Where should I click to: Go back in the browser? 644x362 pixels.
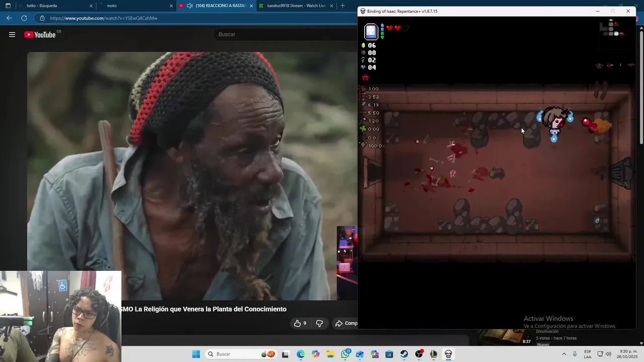coord(9,18)
